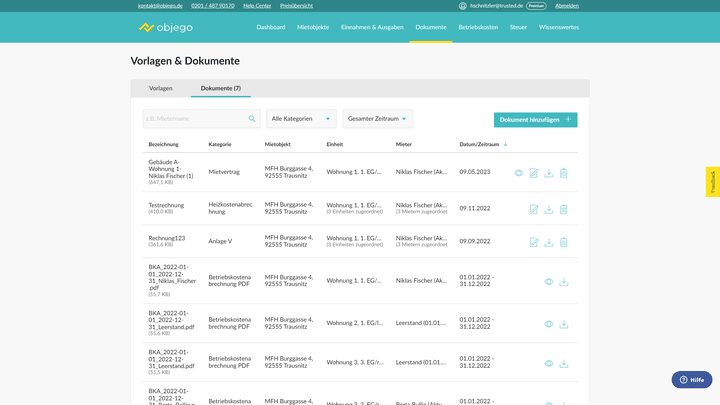720x405 pixels.
Task: Open the Hilfe chat button
Action: (x=691, y=380)
